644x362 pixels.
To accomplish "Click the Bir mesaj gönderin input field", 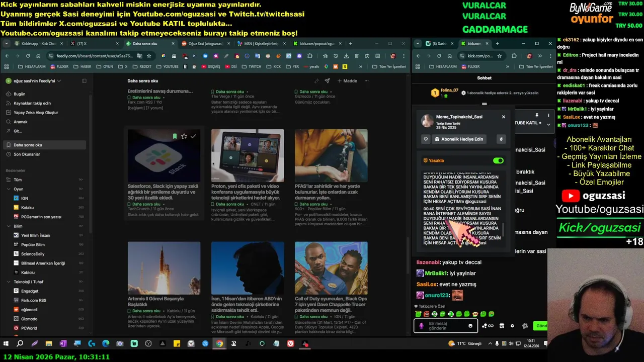I will tap(445, 326).
